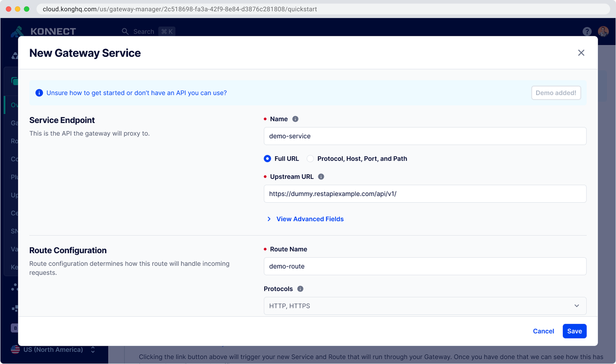The image size is (616, 364).
Task: Click the info icon beside Name label
Action: [x=295, y=119]
